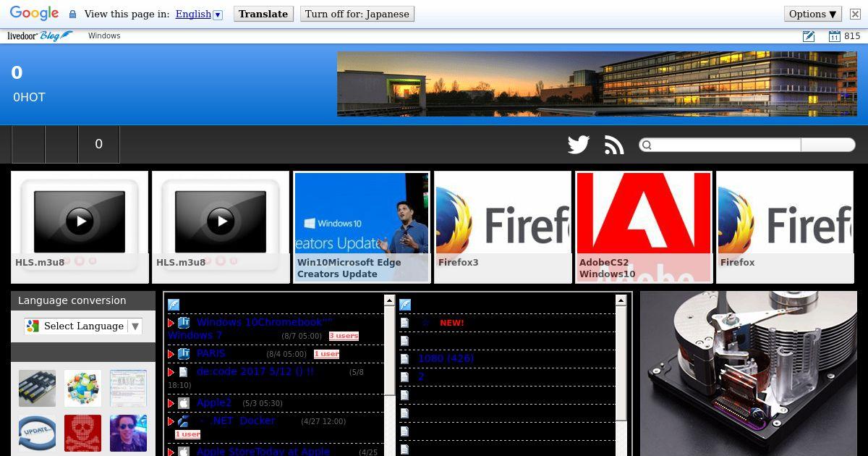868x456 pixels.
Task: Open the window screenshot thumbnail in sidebar
Action: (x=128, y=389)
